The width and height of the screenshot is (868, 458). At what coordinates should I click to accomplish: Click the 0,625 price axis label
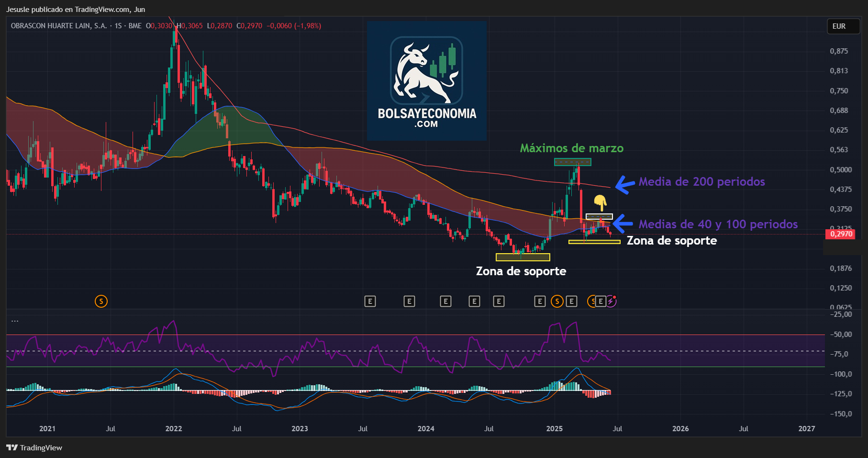tap(839, 130)
